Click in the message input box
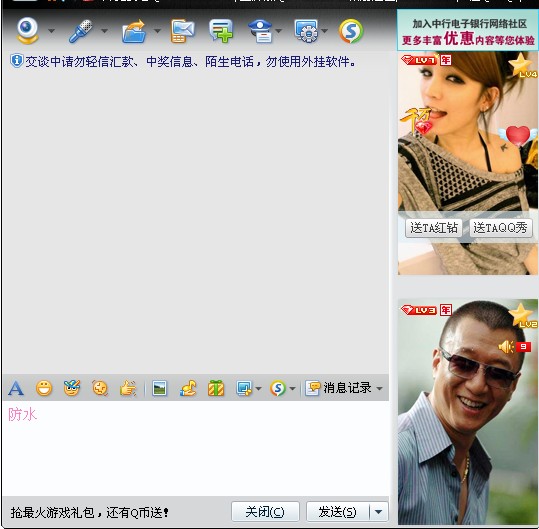The width and height of the screenshot is (539, 529). [196, 448]
